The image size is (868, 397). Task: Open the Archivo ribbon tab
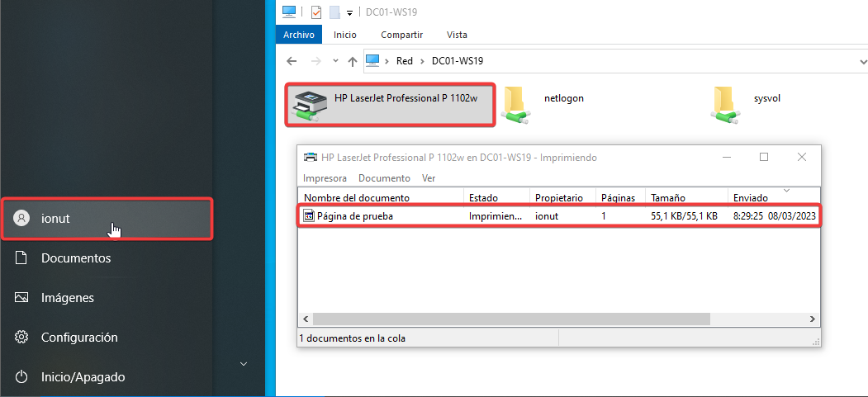[299, 35]
